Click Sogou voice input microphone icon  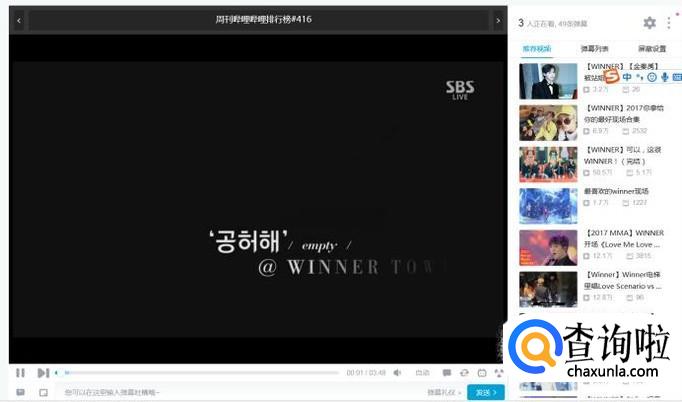[x=665, y=77]
